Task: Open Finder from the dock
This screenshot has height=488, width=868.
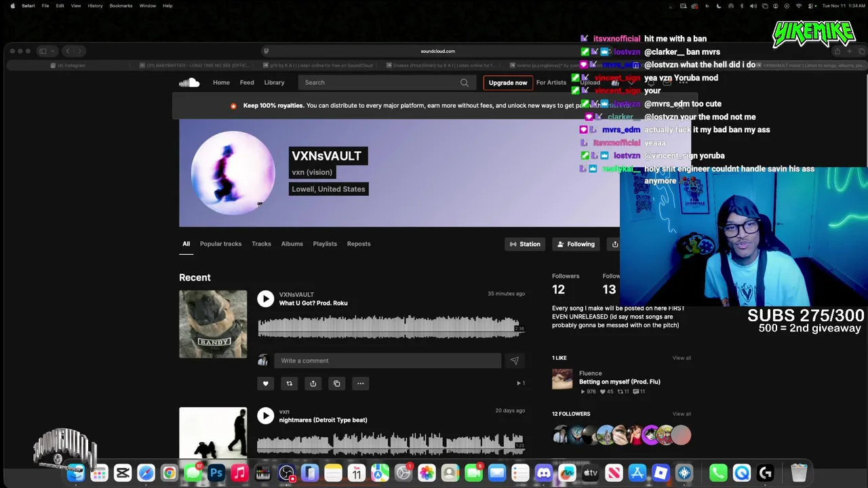Action: (76, 472)
